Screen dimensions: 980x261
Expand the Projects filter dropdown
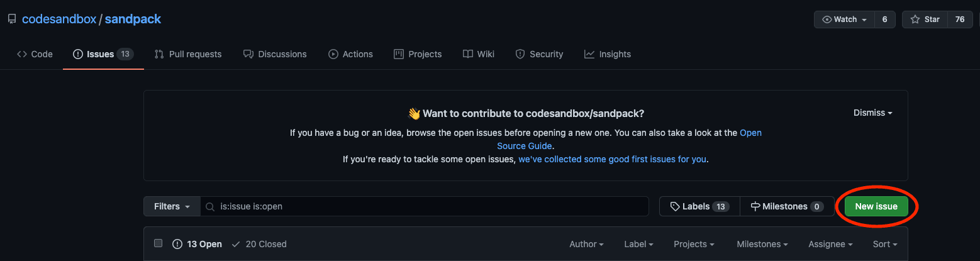coord(694,244)
